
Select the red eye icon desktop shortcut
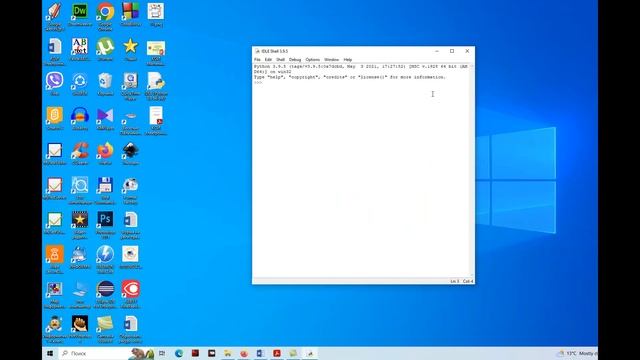tap(130, 294)
